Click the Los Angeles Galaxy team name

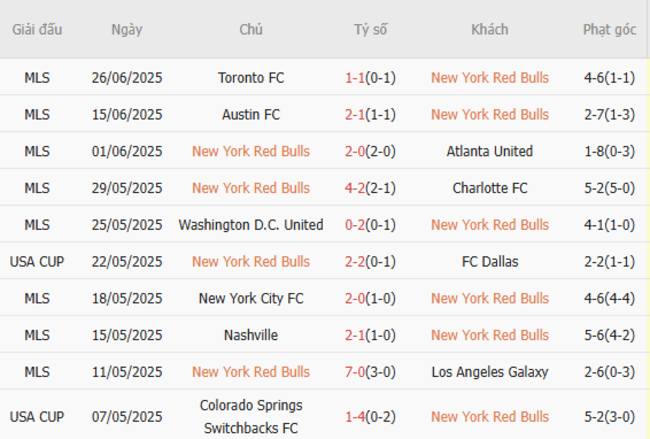(490, 372)
